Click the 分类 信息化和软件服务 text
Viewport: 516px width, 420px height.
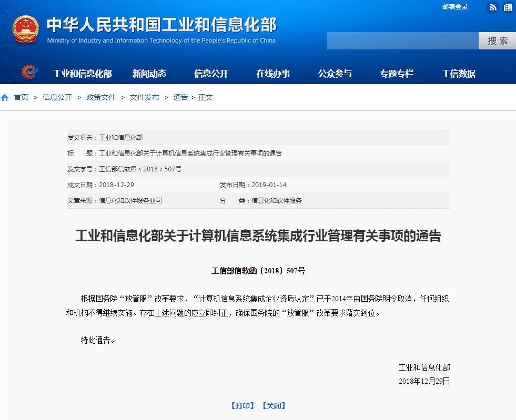[x=261, y=201]
